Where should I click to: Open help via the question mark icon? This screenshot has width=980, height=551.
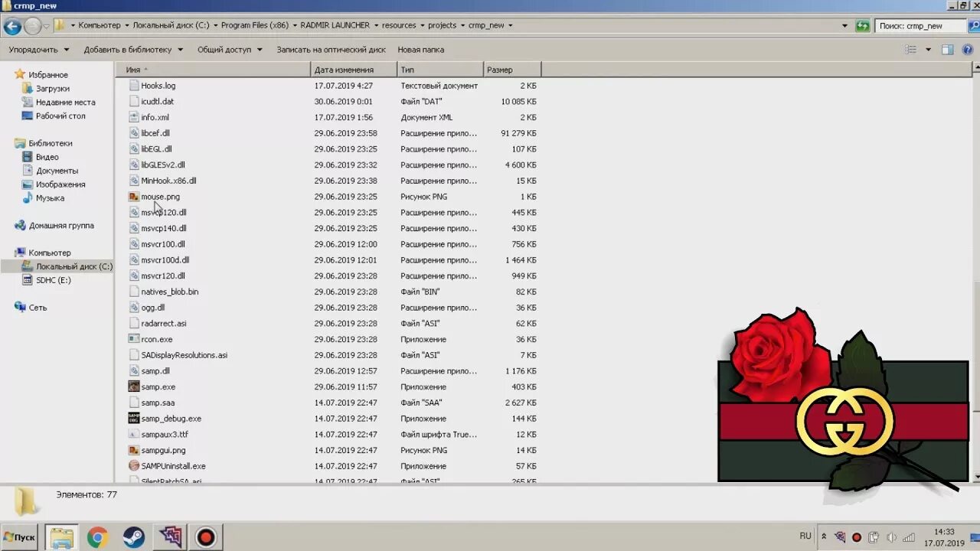(969, 50)
